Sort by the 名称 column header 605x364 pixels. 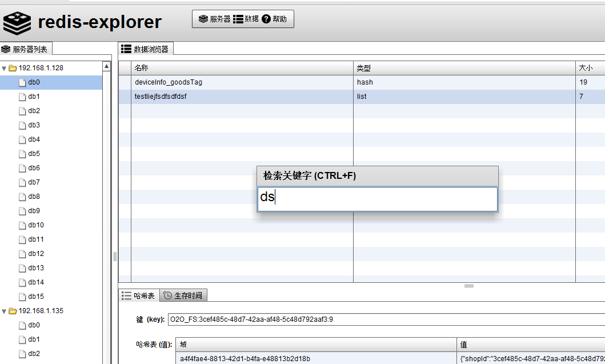coord(242,68)
